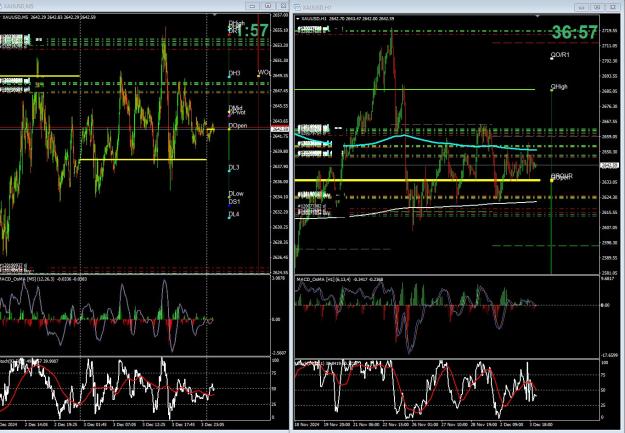Screen dimensions: 625x433
Task: Select the DL4 label on M5 chart
Action: [x=234, y=215]
